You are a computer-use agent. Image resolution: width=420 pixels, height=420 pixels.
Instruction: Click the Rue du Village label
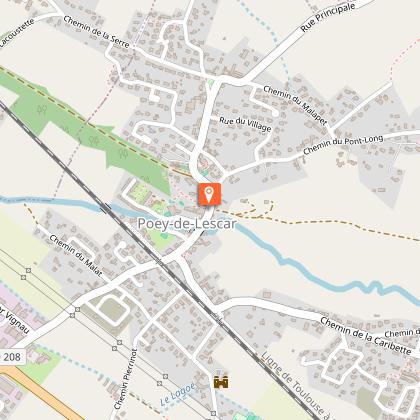tap(245, 124)
